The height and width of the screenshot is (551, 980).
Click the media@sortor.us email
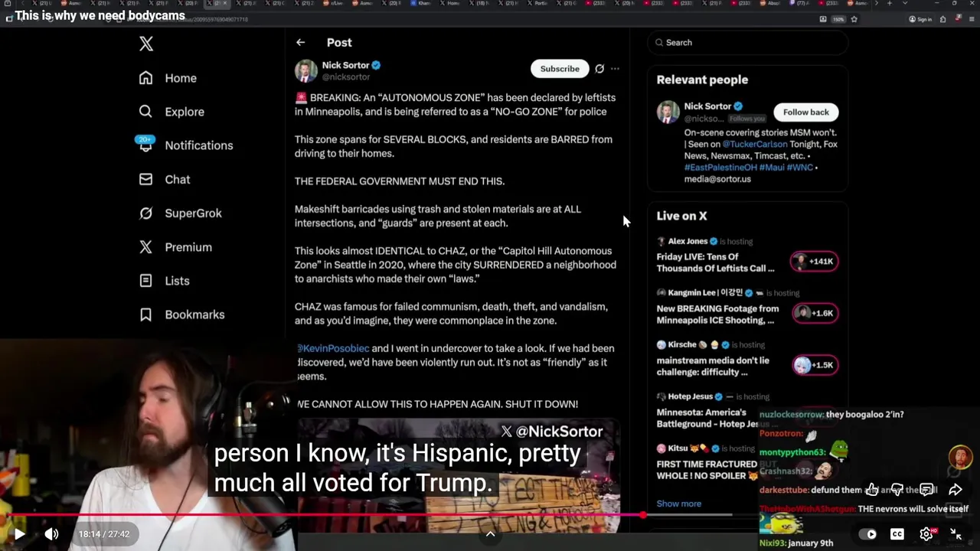pyautogui.click(x=717, y=179)
